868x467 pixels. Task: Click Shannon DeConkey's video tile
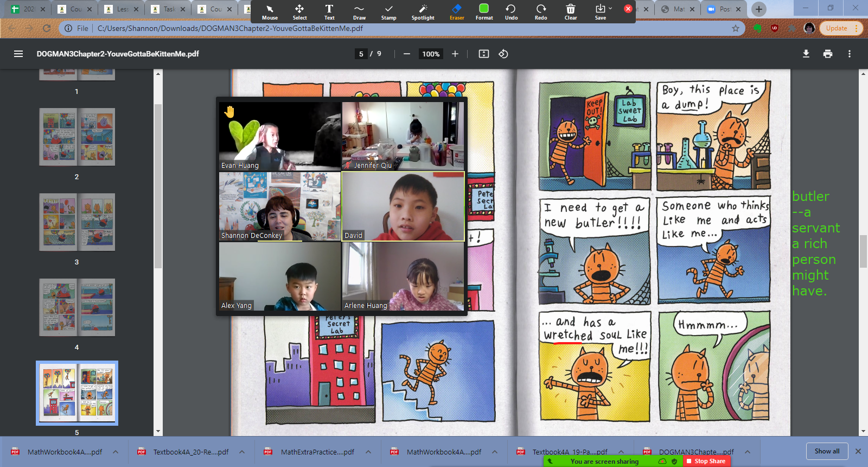(x=280, y=206)
